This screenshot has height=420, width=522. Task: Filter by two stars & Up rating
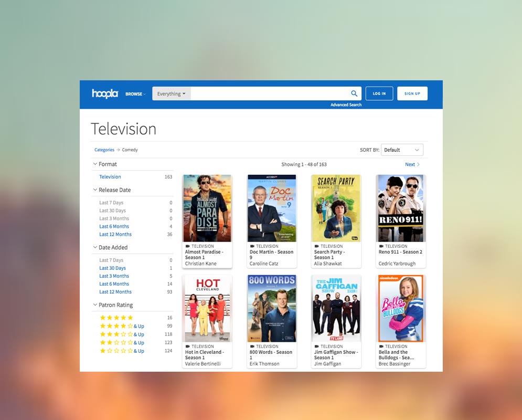coord(122,343)
